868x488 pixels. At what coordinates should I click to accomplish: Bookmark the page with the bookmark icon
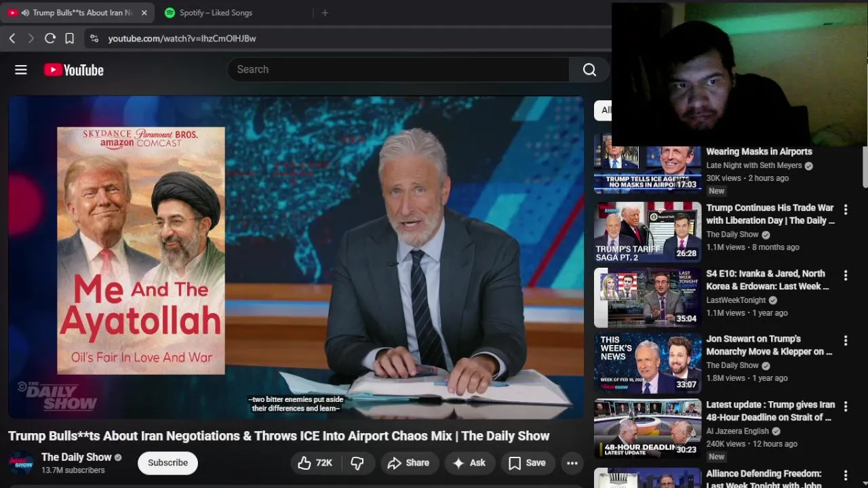tap(69, 39)
